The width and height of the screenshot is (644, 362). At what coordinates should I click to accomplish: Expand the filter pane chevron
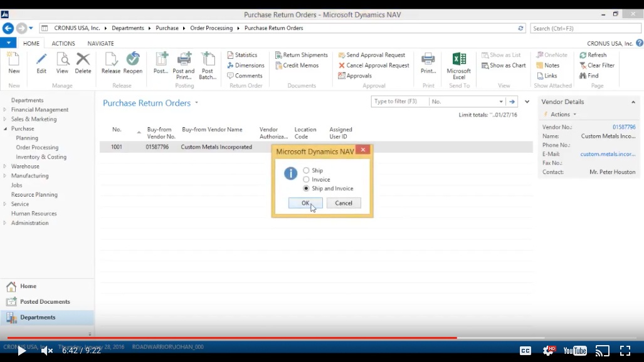(527, 101)
